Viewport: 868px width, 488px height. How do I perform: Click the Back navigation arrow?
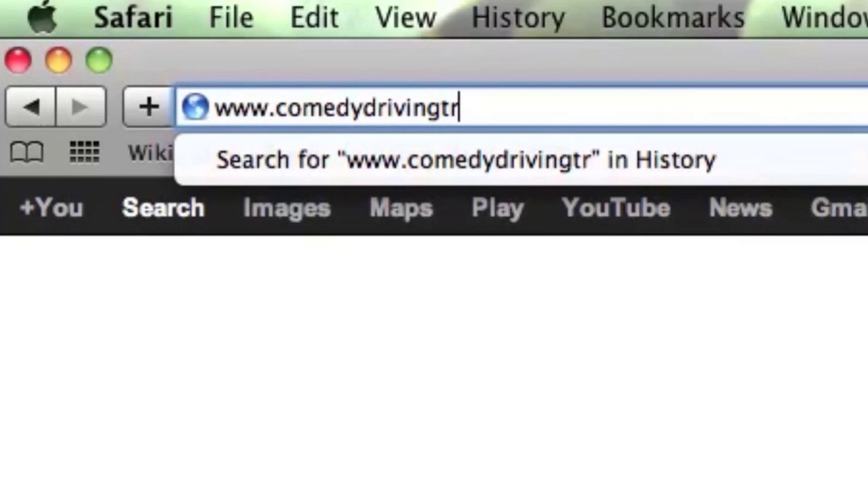pos(31,106)
